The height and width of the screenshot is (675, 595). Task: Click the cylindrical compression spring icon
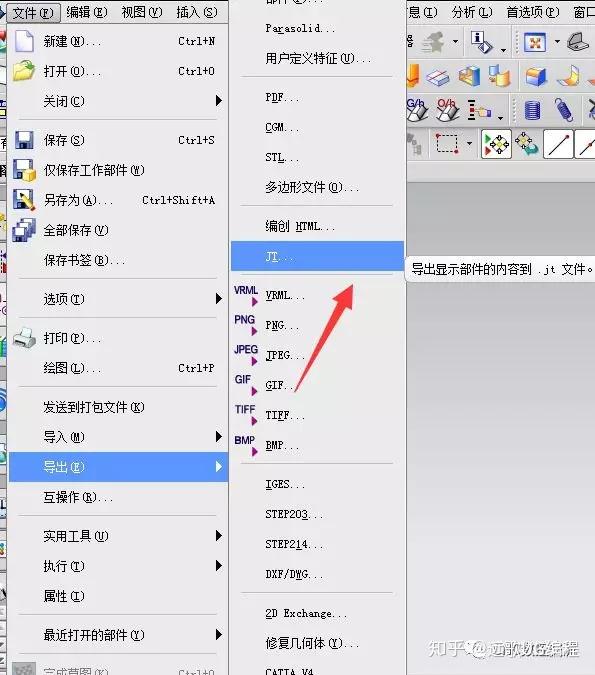(x=532, y=109)
